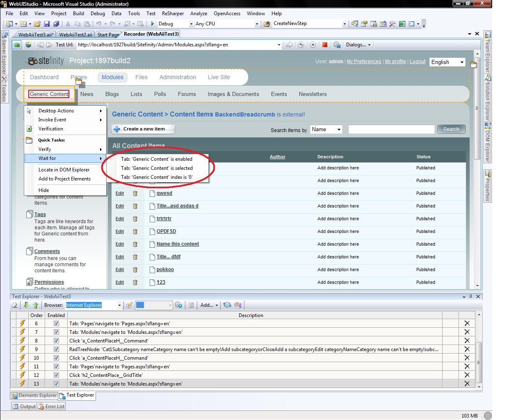Image resolution: width=525 pixels, height=420 pixels.
Task: Expand the English language dropdown
Action: pos(462,62)
